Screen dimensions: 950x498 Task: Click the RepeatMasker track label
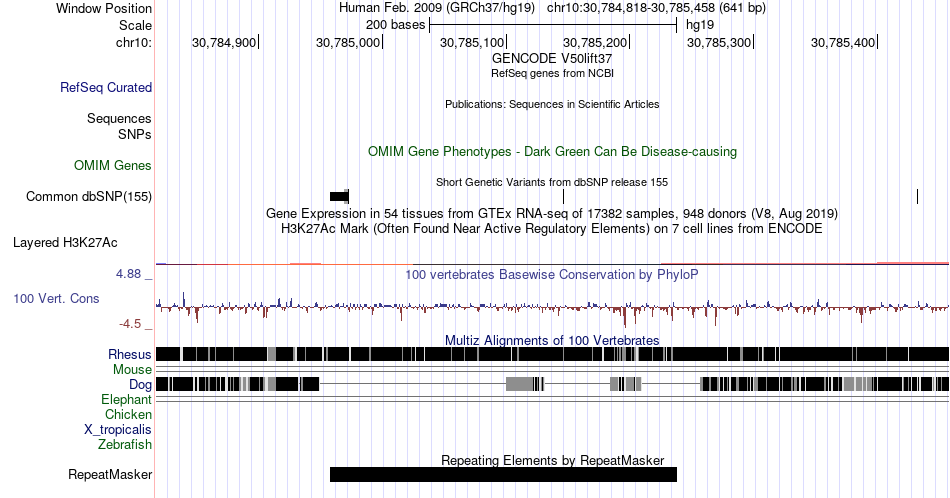click(x=110, y=474)
